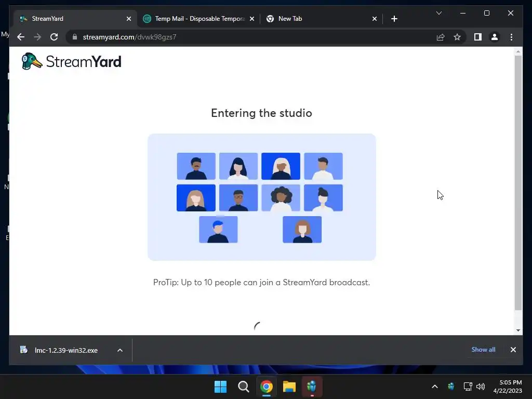Screen dimensions: 532x399
Task: Minimize the Chrome window
Action: (x=463, y=13)
